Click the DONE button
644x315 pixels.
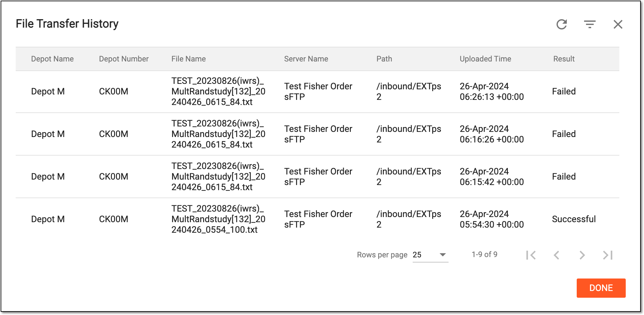(x=601, y=288)
